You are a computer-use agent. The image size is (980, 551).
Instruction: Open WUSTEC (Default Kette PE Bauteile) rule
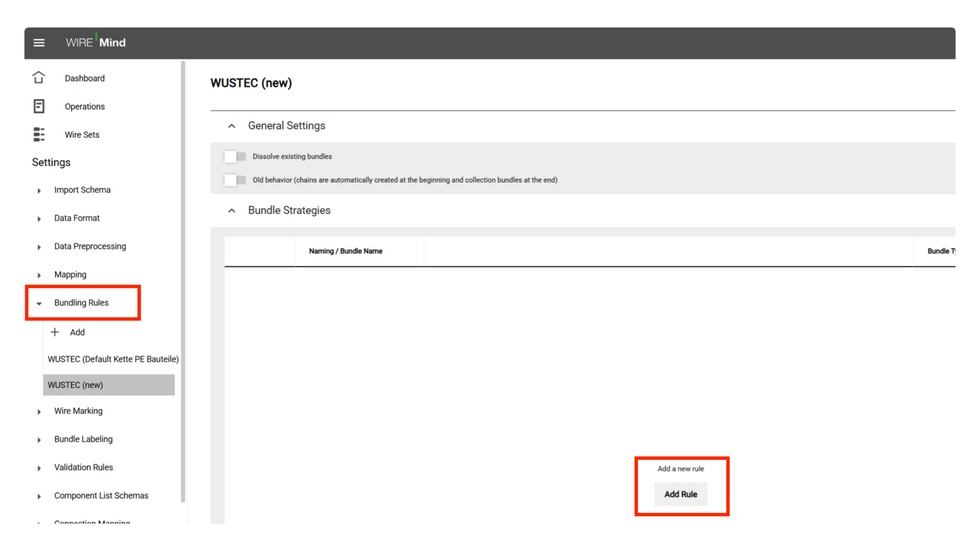(113, 359)
